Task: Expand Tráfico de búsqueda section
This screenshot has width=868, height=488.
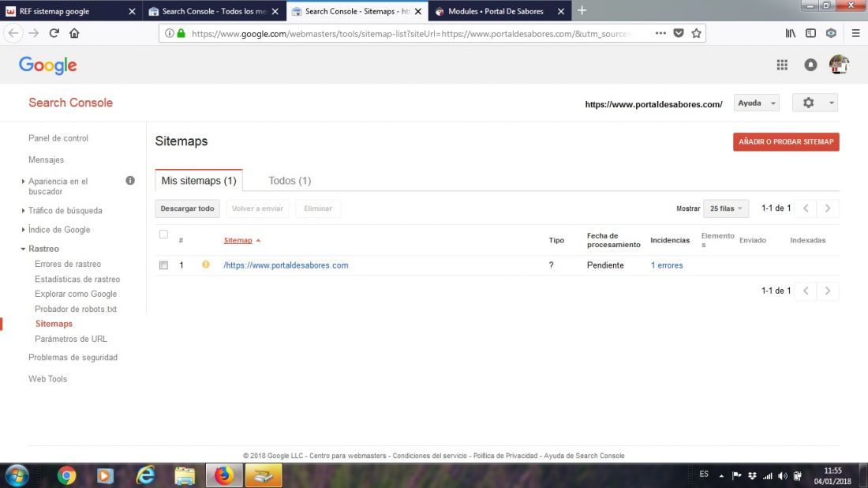Action: coord(23,211)
